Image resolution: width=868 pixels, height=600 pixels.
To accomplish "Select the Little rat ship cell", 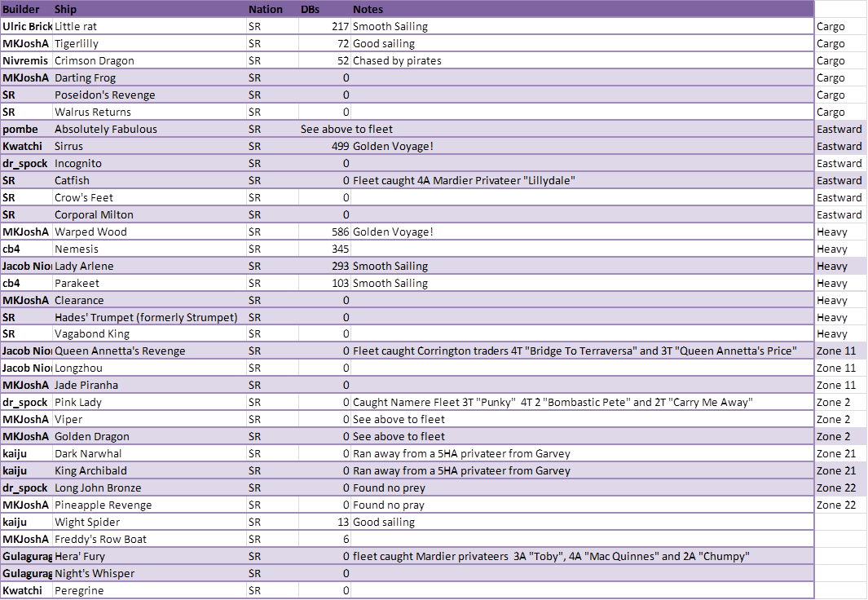I will 76,26.
